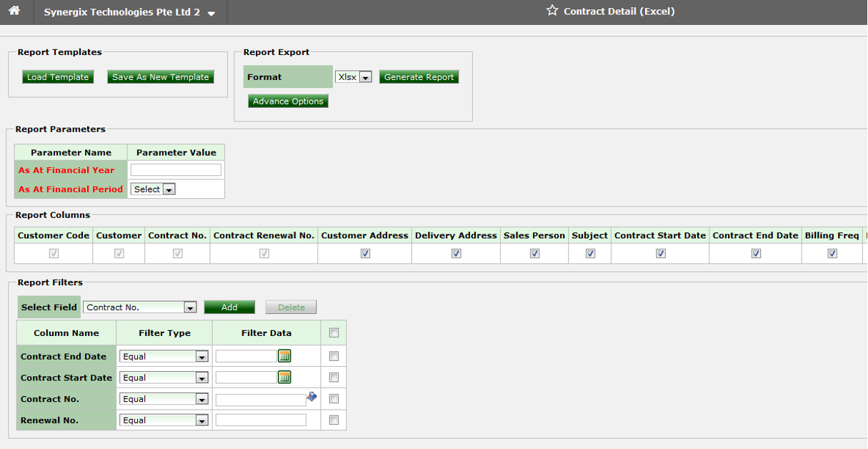Uncheck the Customer Address column
This screenshot has width=868, height=449.
[x=364, y=253]
